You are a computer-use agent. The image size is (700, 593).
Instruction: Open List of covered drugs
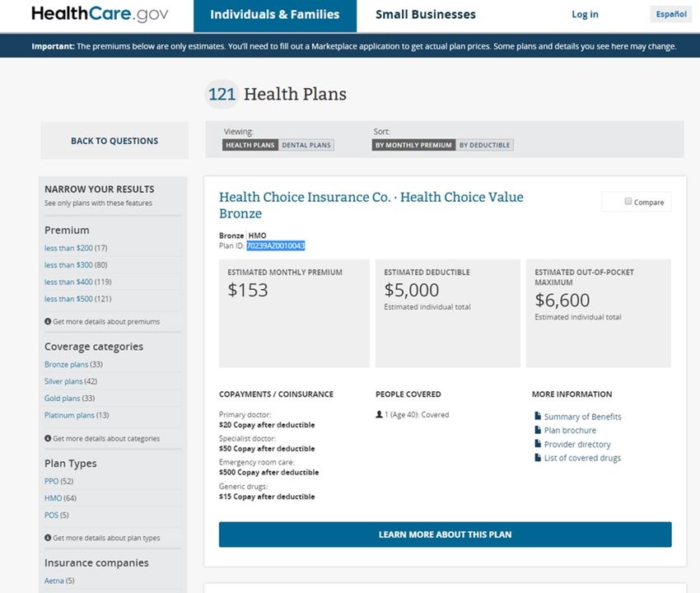point(582,458)
